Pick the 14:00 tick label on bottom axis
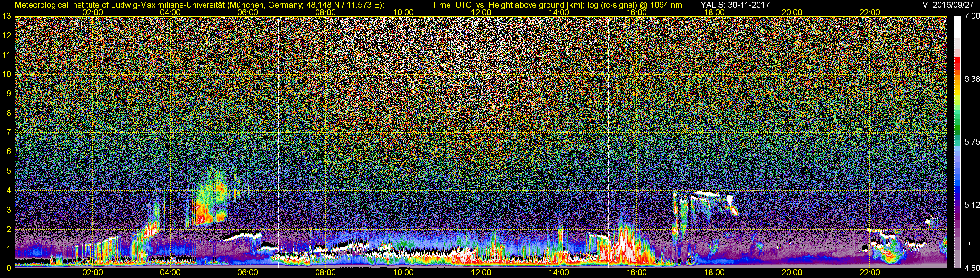 [x=559, y=273]
